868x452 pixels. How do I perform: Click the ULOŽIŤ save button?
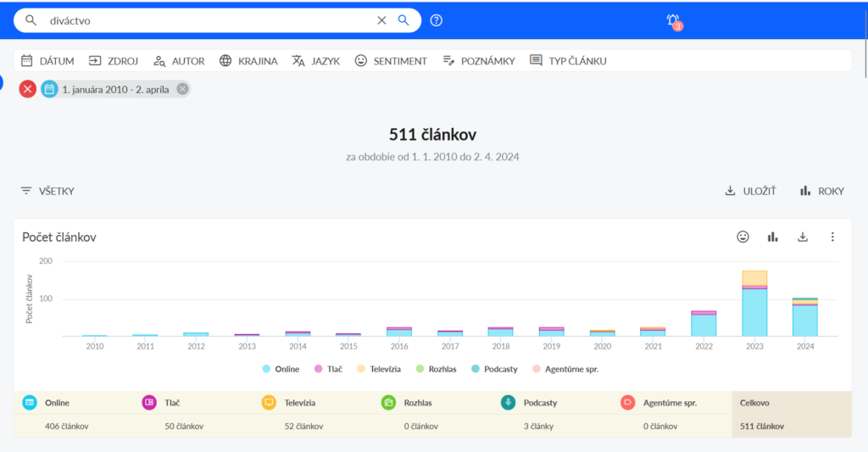point(750,191)
